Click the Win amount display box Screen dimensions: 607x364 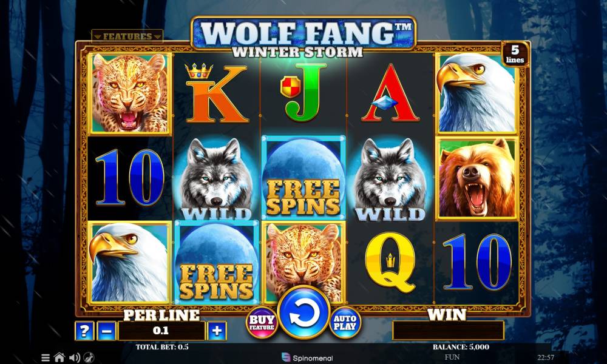[449, 331]
